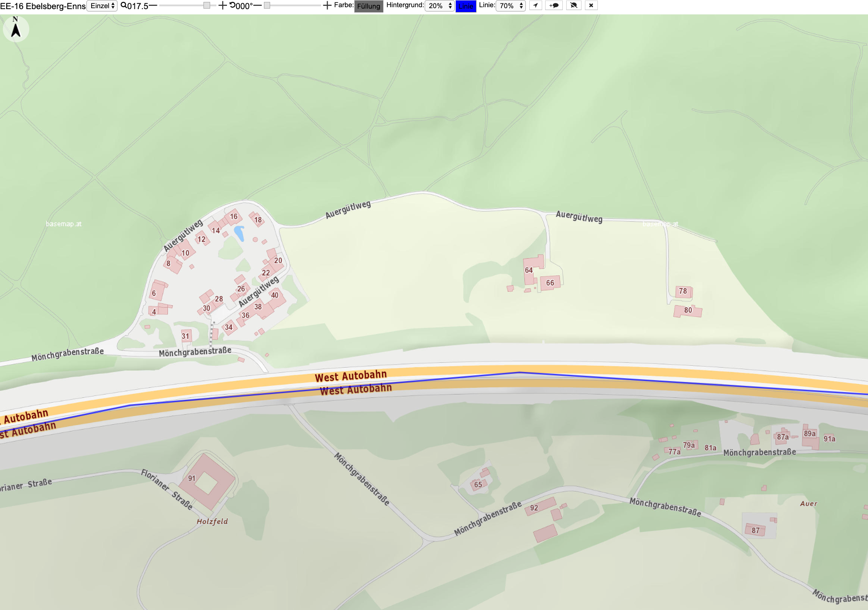Screen dimensions: 868x610
Task: Click the add comment speech bubble icon
Action: point(554,6)
